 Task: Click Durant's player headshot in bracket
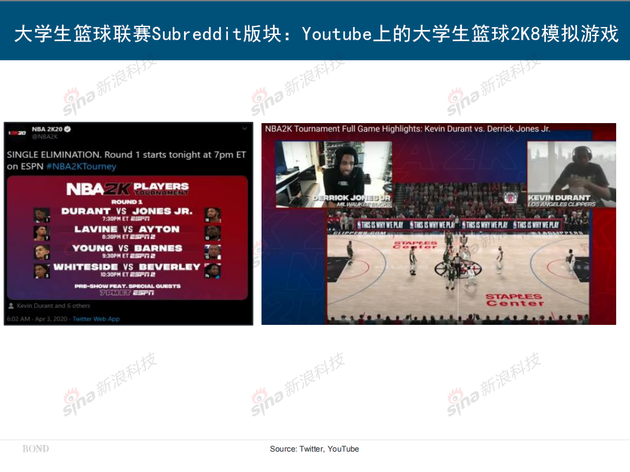tap(42, 215)
